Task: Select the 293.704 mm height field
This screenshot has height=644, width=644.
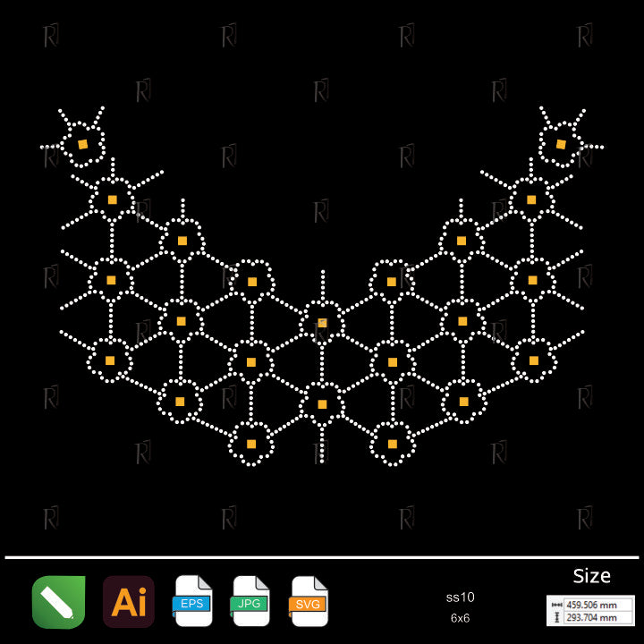Action: 597,617
